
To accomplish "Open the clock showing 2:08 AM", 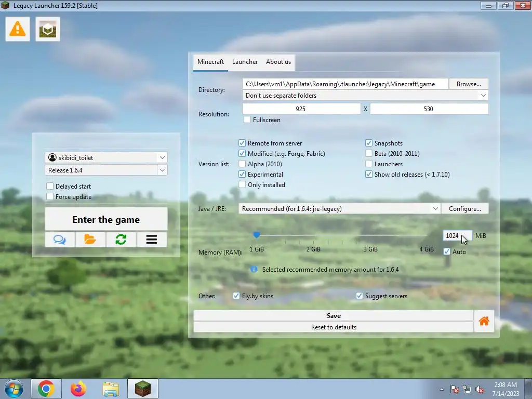I will click(x=506, y=389).
